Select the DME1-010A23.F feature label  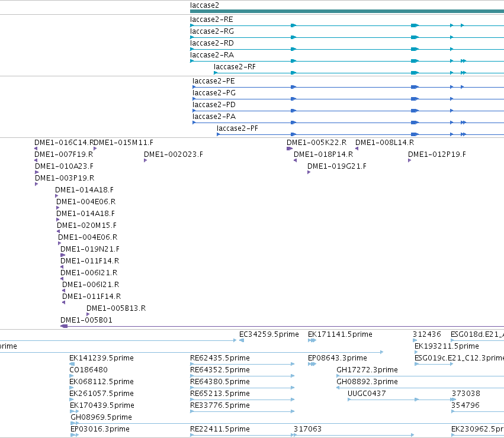[x=64, y=166]
